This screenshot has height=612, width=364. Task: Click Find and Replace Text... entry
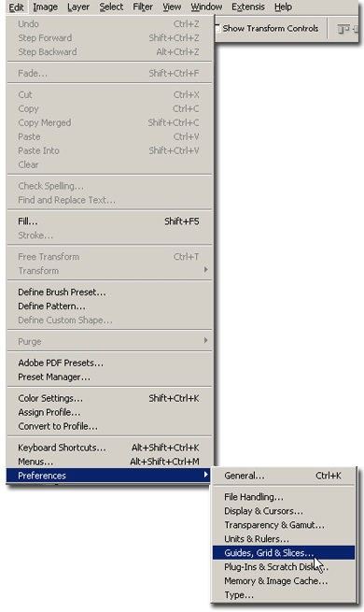(109, 200)
